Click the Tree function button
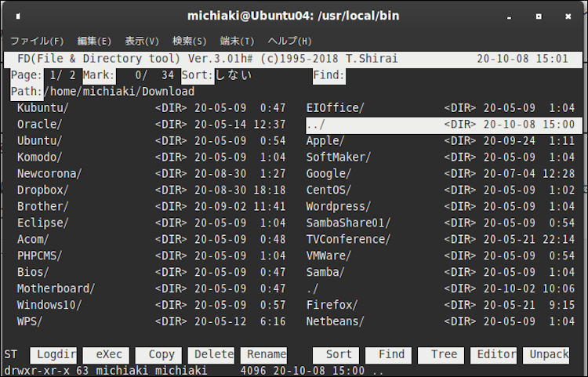The image size is (588, 377). click(x=441, y=354)
